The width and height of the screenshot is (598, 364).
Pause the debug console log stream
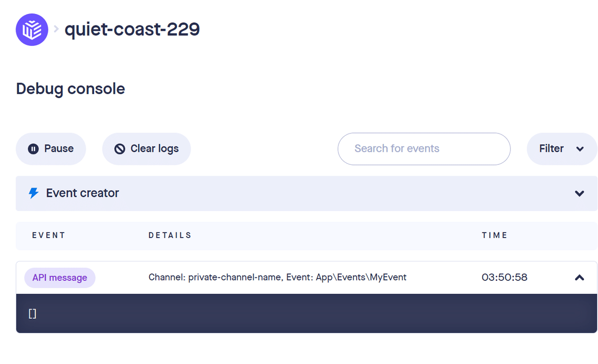click(51, 149)
